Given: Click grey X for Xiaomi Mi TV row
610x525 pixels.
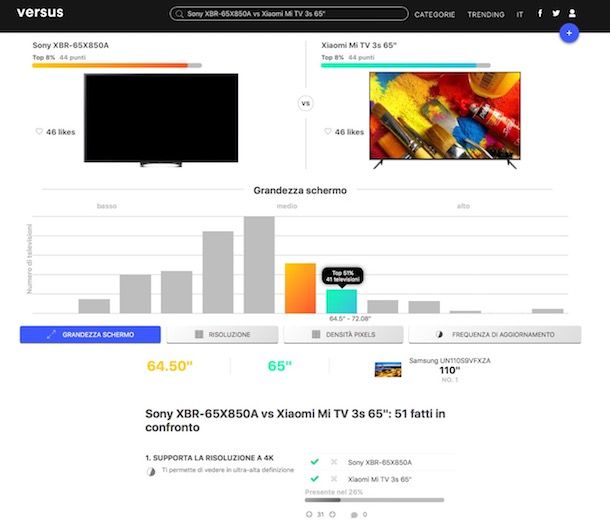Looking at the screenshot, I should pos(334,479).
